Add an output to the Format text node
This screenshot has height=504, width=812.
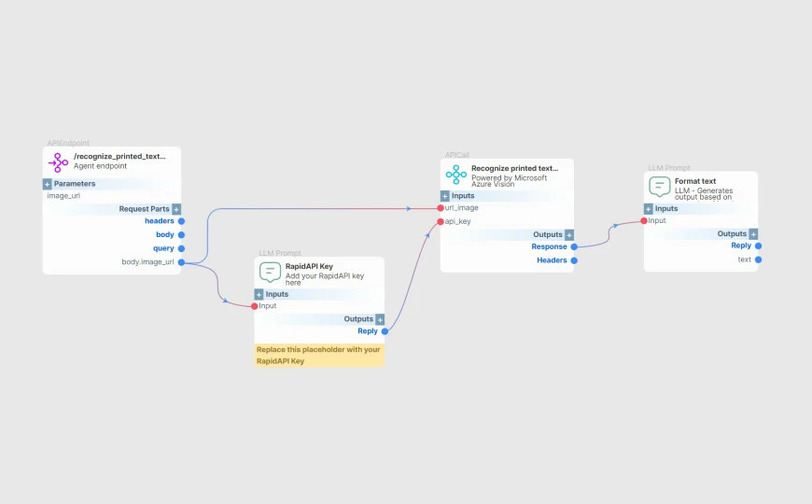point(753,234)
